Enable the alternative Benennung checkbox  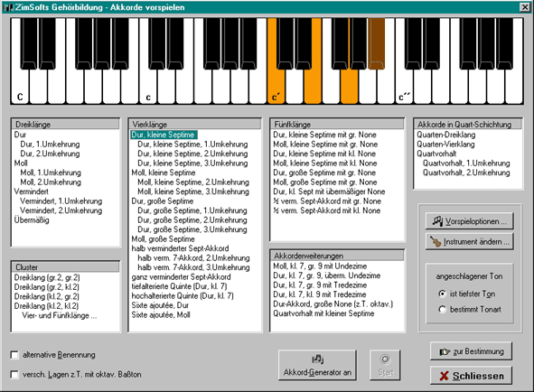click(14, 355)
